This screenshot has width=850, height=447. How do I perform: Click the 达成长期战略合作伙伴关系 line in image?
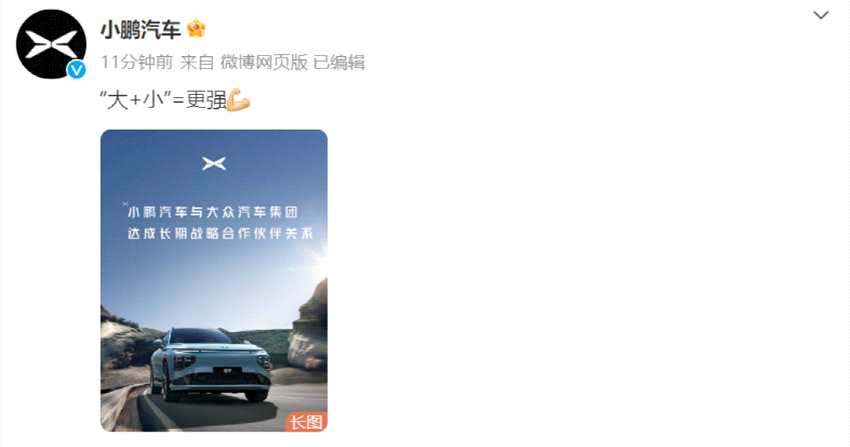(x=220, y=234)
